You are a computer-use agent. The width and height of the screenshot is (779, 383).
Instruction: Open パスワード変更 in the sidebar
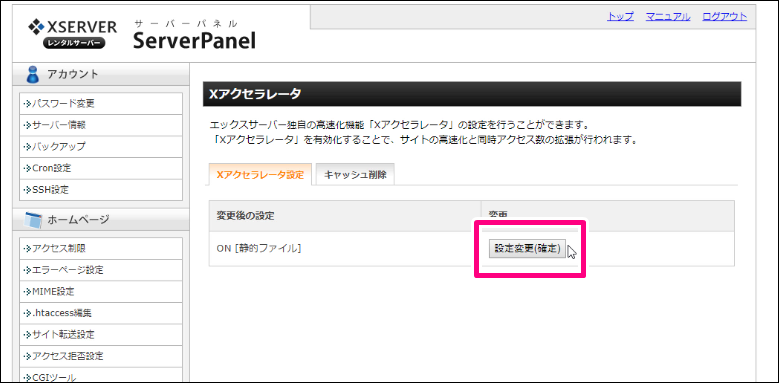[x=101, y=104]
